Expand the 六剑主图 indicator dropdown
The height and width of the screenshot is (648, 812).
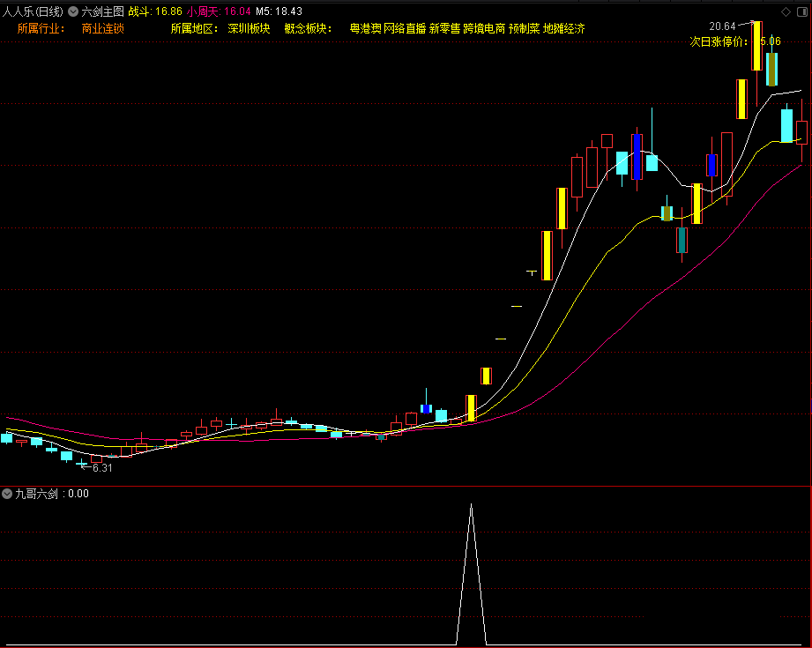[73, 11]
